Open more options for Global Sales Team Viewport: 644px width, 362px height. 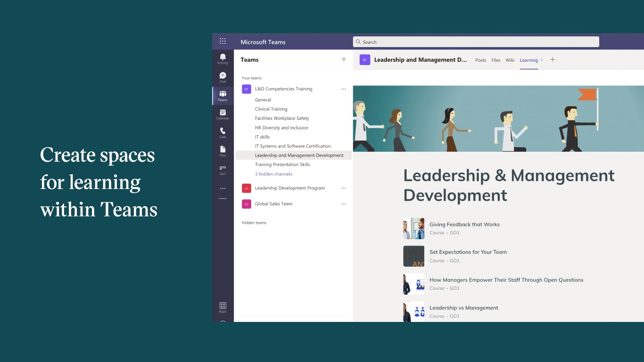click(344, 204)
